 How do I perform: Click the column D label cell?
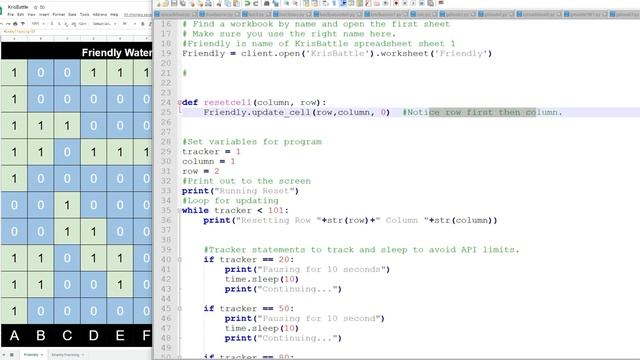[x=93, y=336]
